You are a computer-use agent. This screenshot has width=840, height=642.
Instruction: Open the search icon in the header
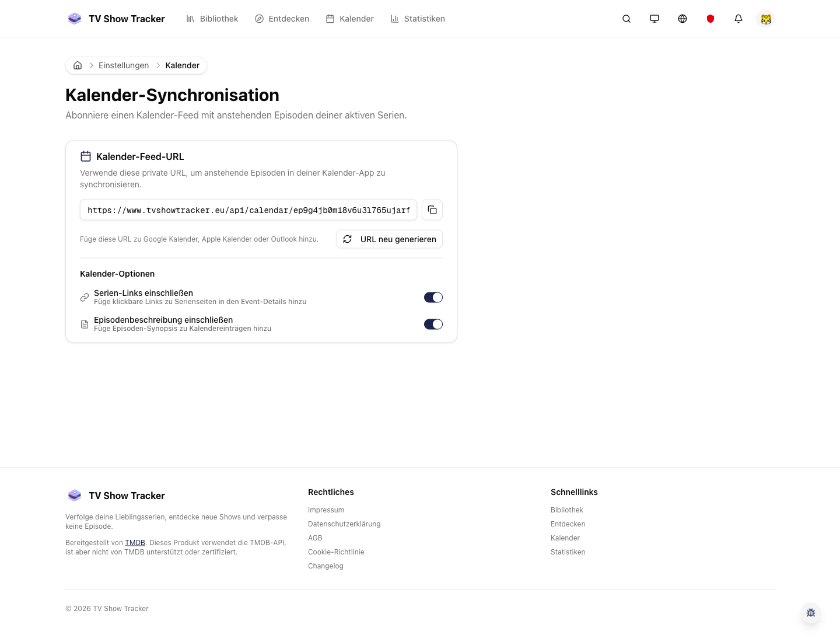pos(626,19)
